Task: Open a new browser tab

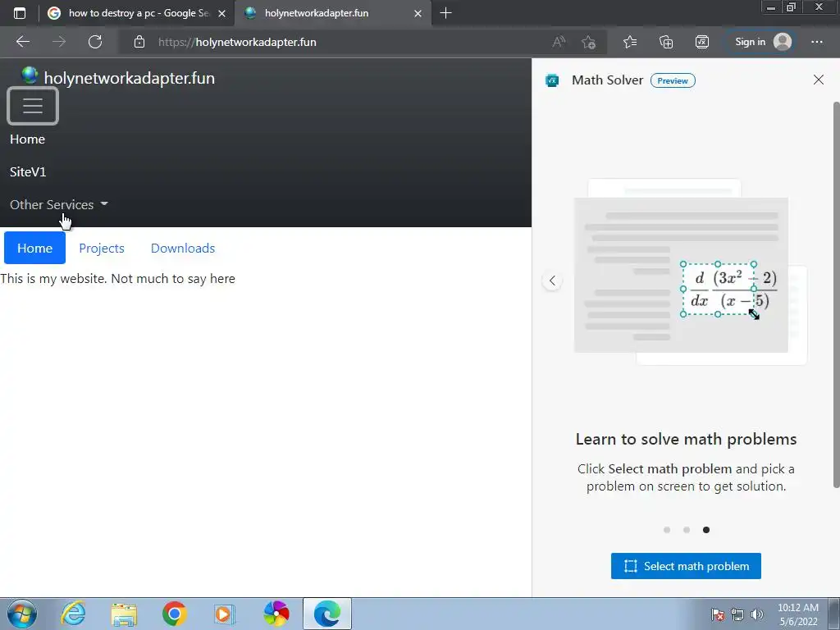Action: [x=445, y=13]
